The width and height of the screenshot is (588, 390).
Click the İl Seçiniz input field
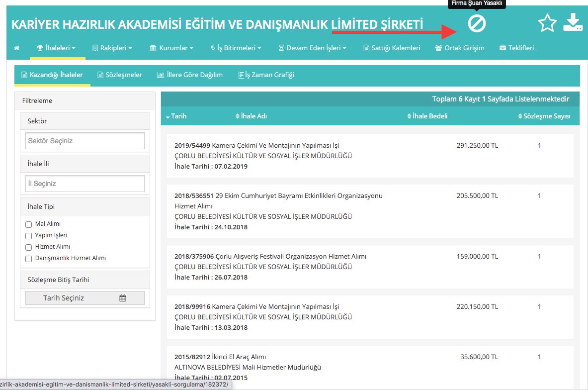pyautogui.click(x=85, y=184)
